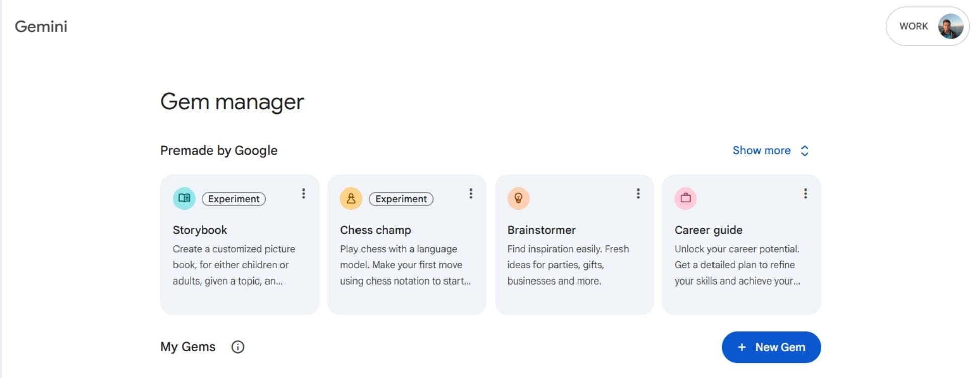
Task: Click the Gemini logo text
Action: (x=41, y=26)
